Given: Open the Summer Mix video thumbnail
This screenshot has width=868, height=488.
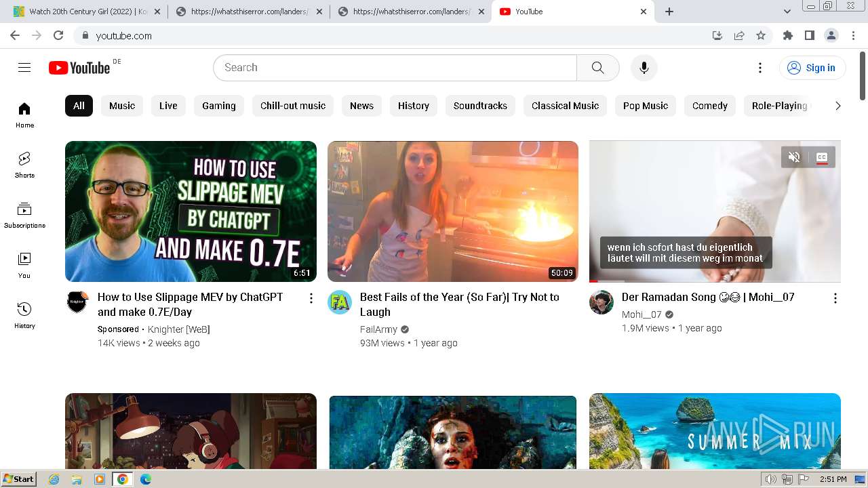Looking at the screenshot, I should (x=715, y=431).
